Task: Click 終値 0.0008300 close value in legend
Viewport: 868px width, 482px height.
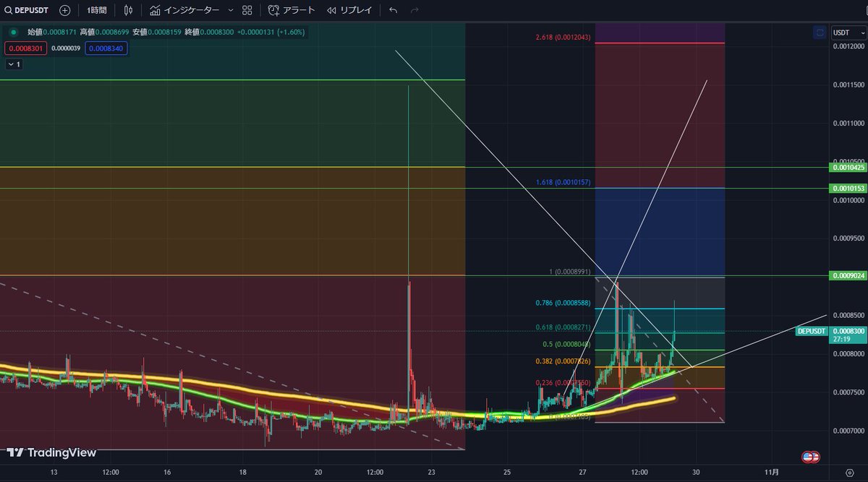Action: click(210, 32)
